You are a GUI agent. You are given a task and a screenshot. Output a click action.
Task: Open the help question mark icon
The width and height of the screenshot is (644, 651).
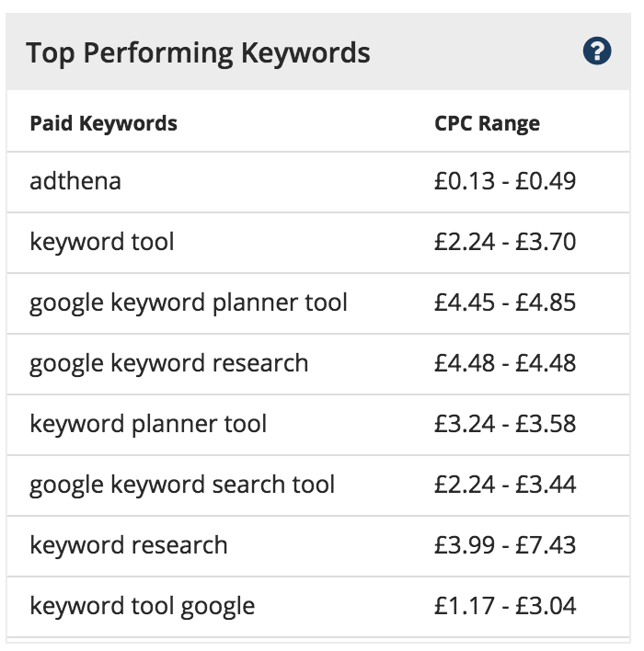(x=597, y=51)
